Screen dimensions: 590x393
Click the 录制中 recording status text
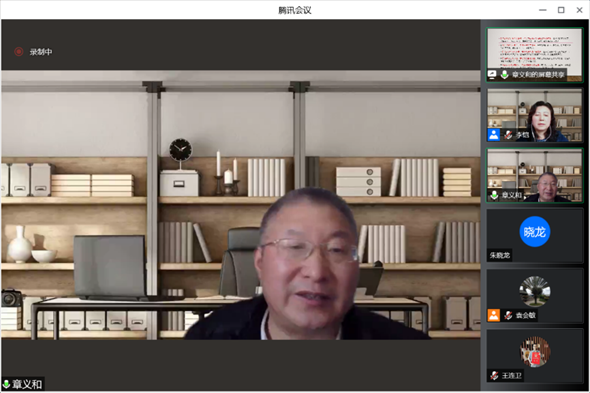(x=41, y=52)
